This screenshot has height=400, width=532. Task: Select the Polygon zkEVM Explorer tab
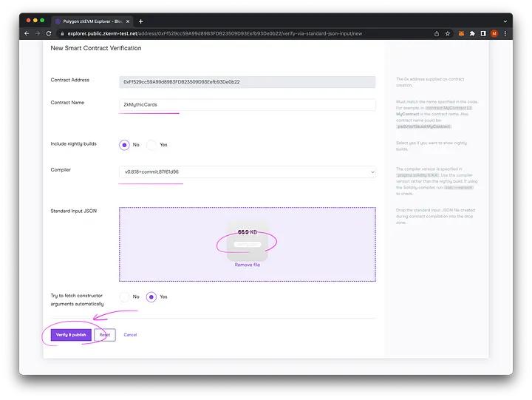92,21
